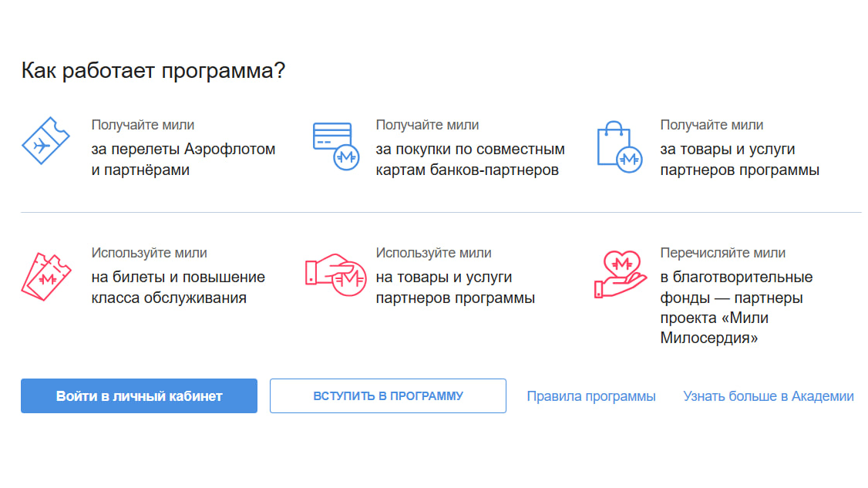Click "за покупки по совместным картам банков-партнеров" text
The width and height of the screenshot is (868, 488).
(x=470, y=160)
